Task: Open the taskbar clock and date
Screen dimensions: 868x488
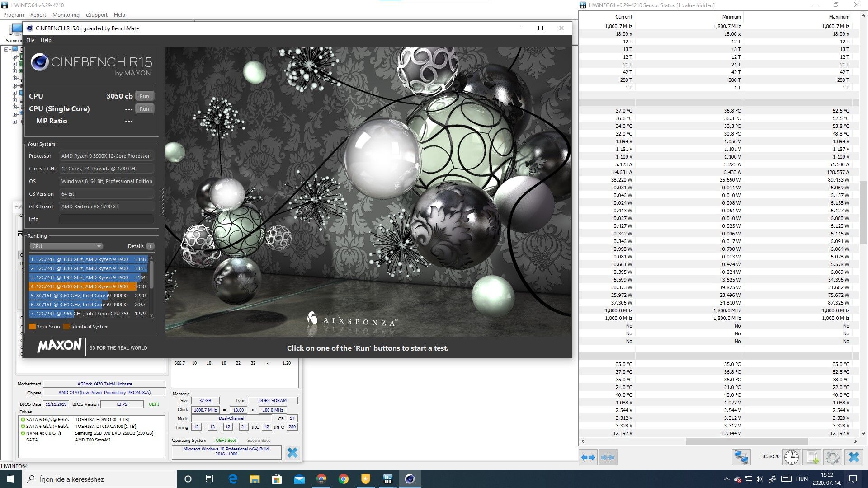Action: (x=827, y=479)
